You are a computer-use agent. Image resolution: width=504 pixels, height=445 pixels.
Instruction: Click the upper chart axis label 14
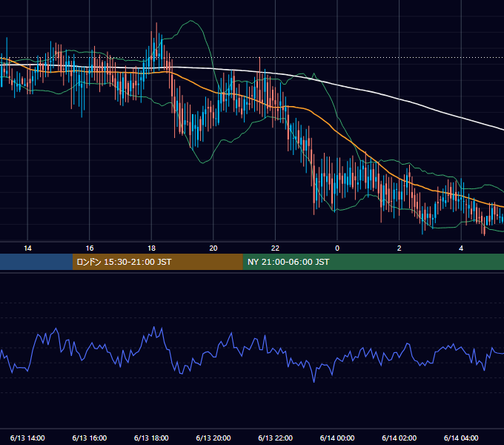(27, 248)
